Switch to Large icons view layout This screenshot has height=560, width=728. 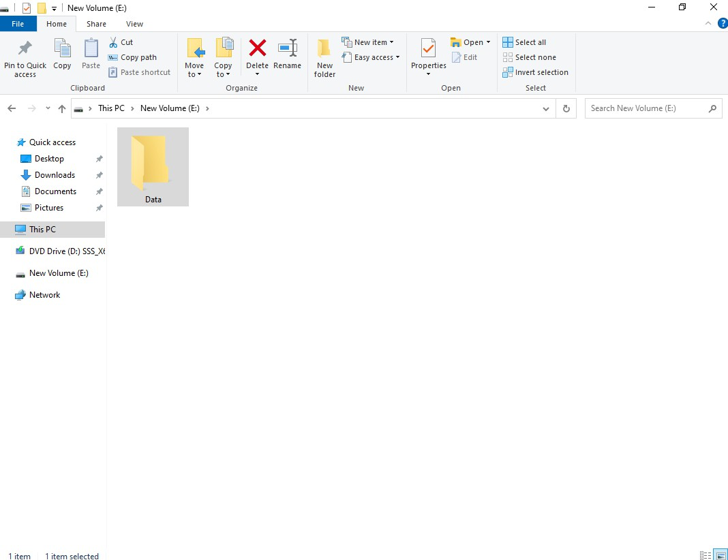click(721, 555)
